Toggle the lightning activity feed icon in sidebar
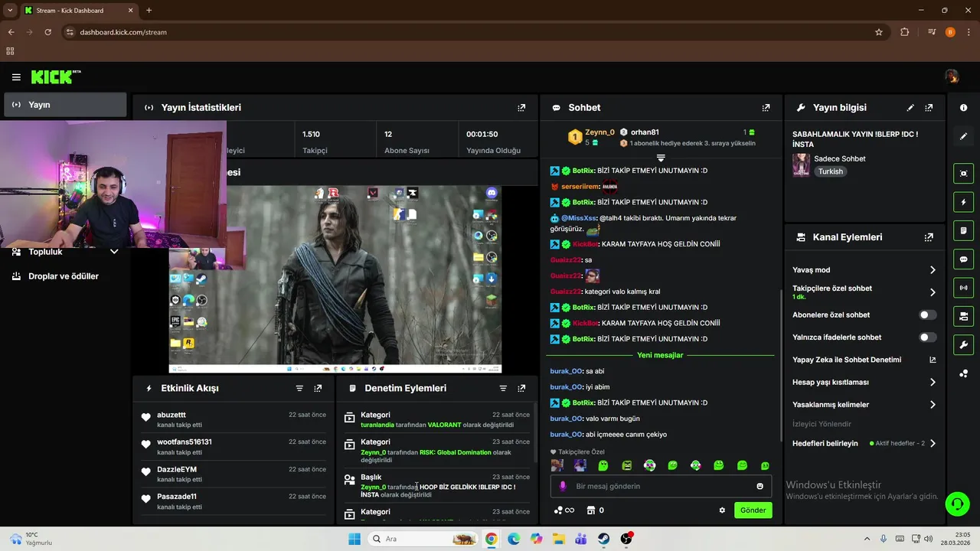The width and height of the screenshot is (980, 551). [x=963, y=202]
